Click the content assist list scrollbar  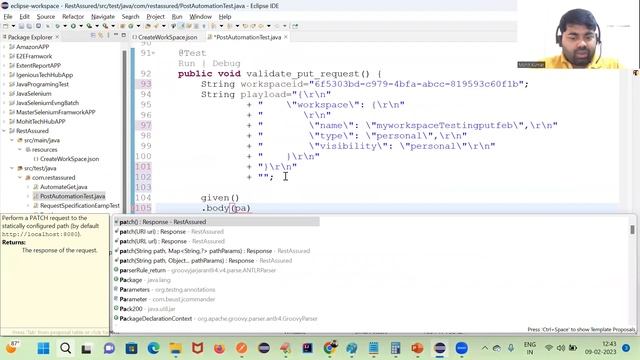coord(632,230)
